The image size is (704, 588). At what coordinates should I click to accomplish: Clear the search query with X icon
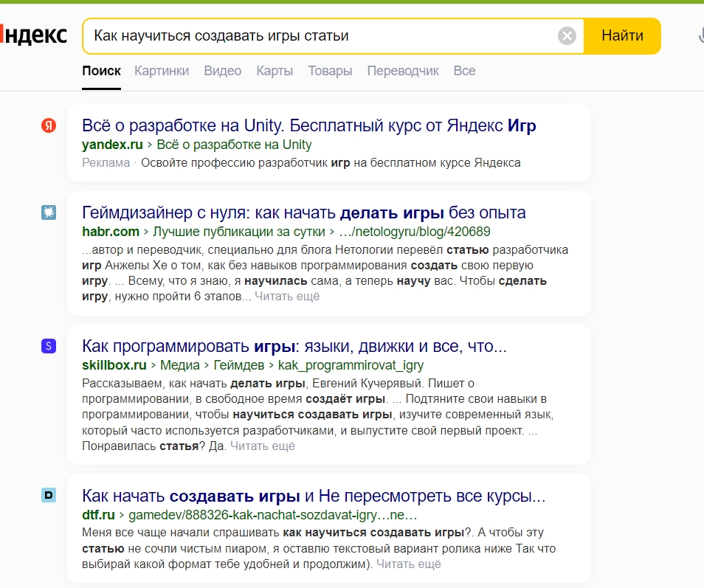pos(567,35)
